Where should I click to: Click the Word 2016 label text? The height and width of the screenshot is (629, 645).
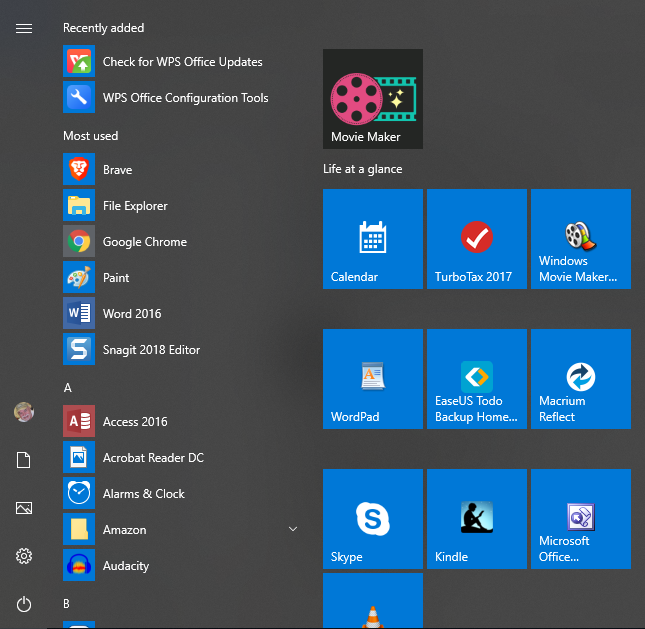(x=132, y=313)
